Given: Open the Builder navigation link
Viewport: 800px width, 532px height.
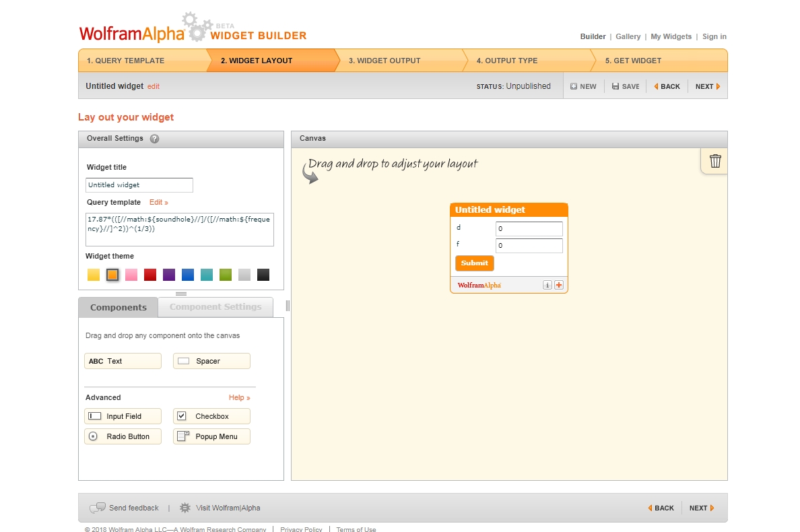Looking at the screenshot, I should click(593, 37).
